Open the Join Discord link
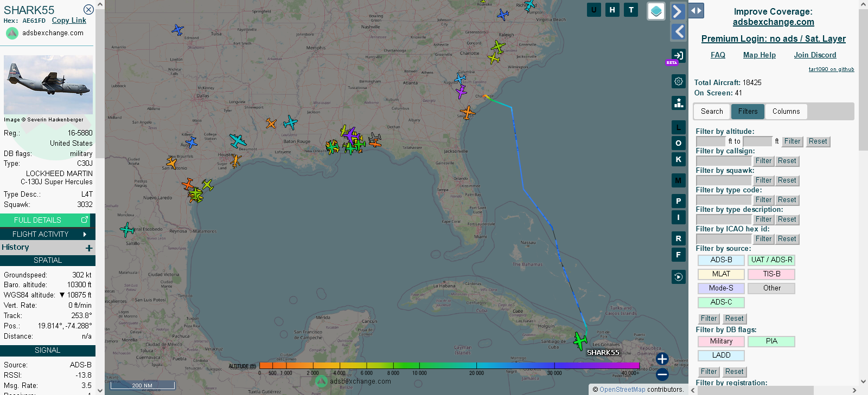Screen dimensions: 868x395 point(815,55)
